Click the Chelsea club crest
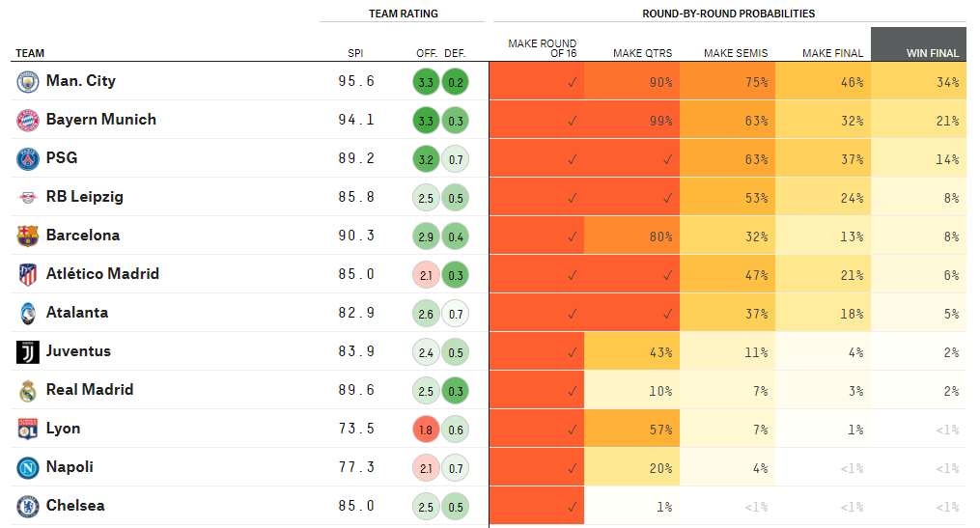Viewport: 980px width, 528px height. 27,507
